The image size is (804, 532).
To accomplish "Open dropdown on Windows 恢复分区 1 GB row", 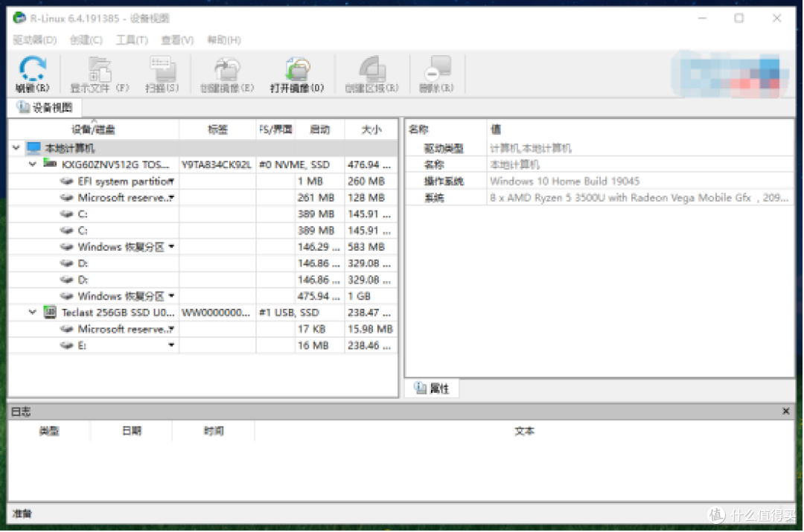I will [x=171, y=295].
